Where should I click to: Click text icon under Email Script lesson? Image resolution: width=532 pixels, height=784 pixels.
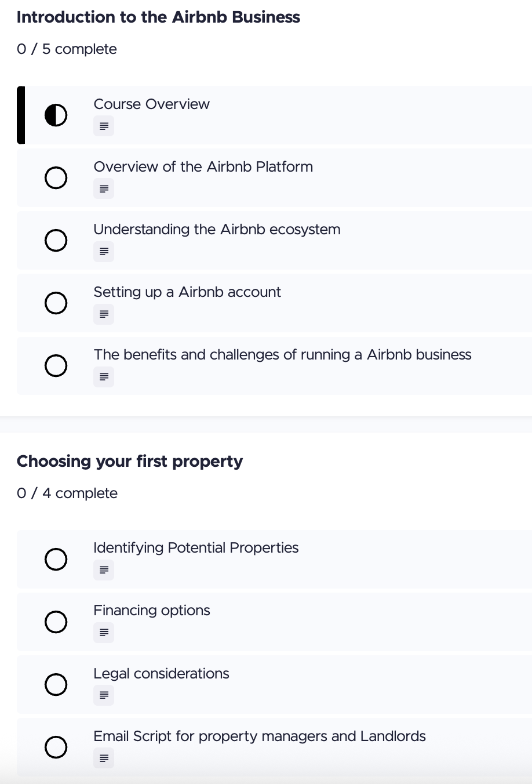(104, 757)
